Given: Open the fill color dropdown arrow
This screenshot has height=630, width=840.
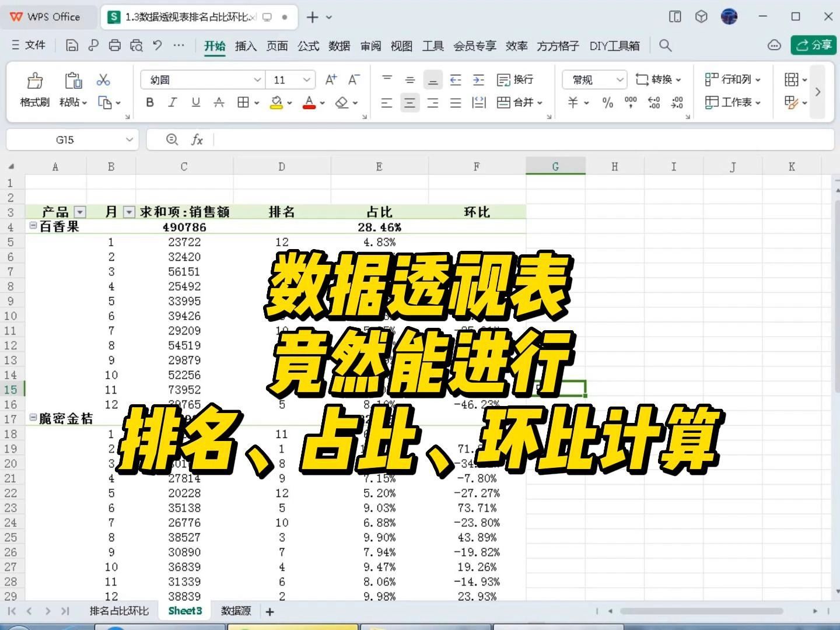Looking at the screenshot, I should 288,103.
